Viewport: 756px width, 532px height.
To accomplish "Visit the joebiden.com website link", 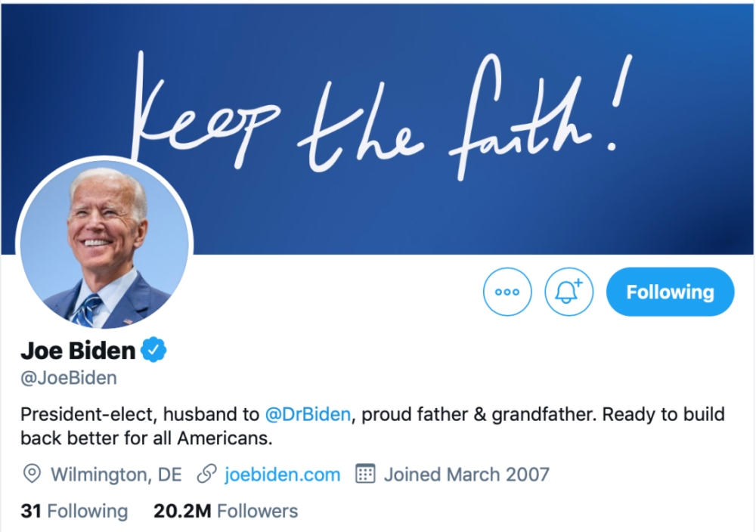I will (283, 475).
